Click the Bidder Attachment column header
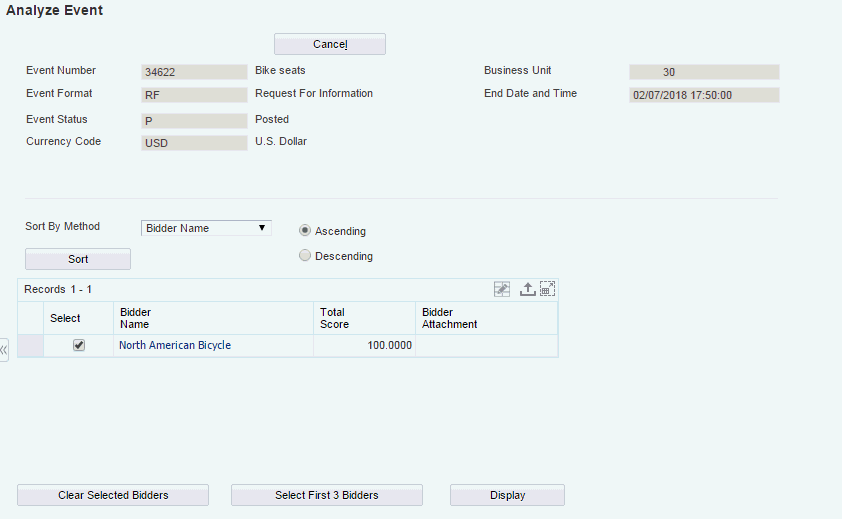Viewport: 842px width, 519px height. (486, 318)
